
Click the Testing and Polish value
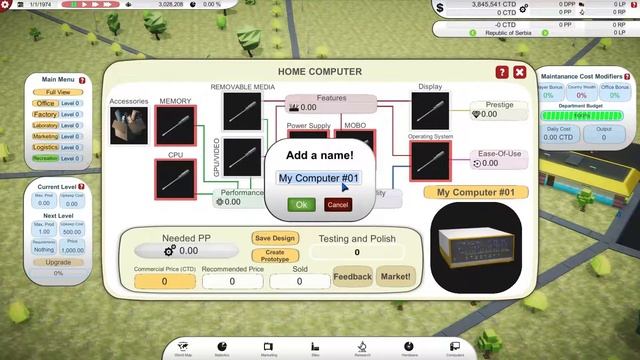pos(357,252)
